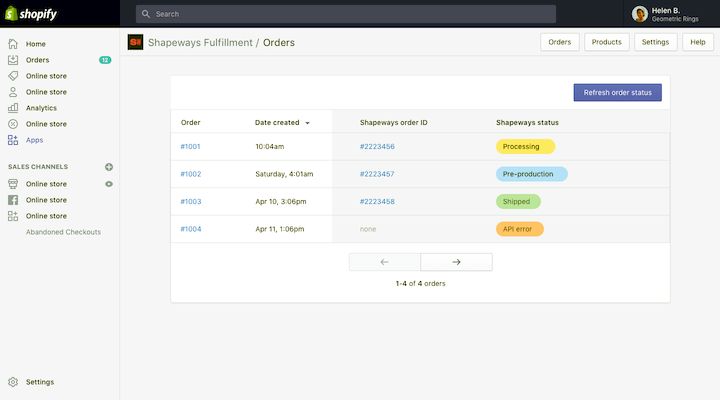Switch to the Products tab

(606, 42)
